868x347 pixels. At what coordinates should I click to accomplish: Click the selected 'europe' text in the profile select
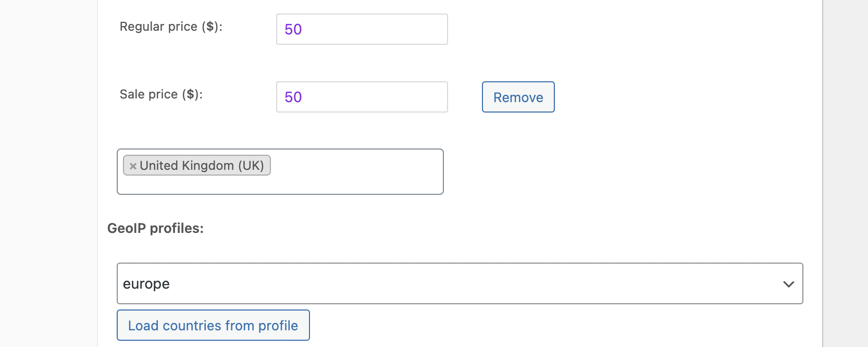[146, 284]
